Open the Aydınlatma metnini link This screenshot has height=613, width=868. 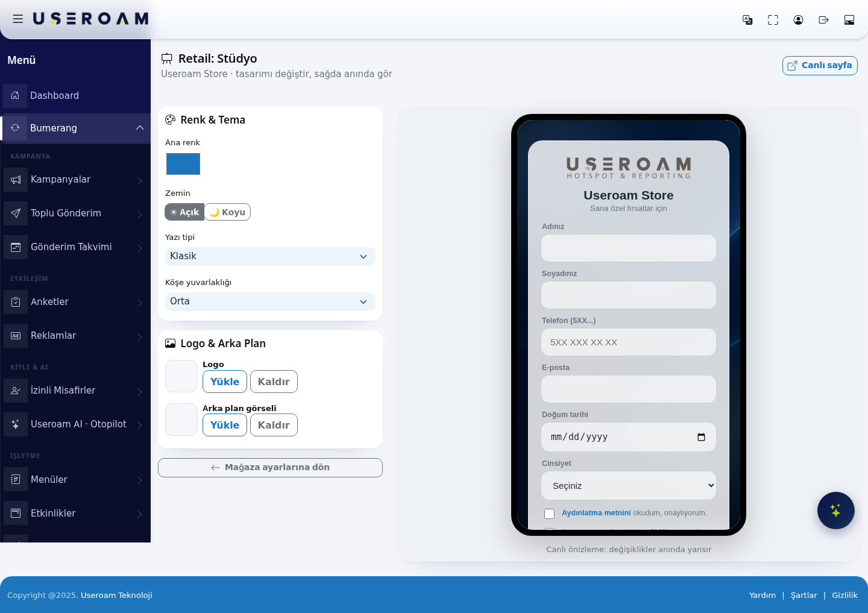596,513
